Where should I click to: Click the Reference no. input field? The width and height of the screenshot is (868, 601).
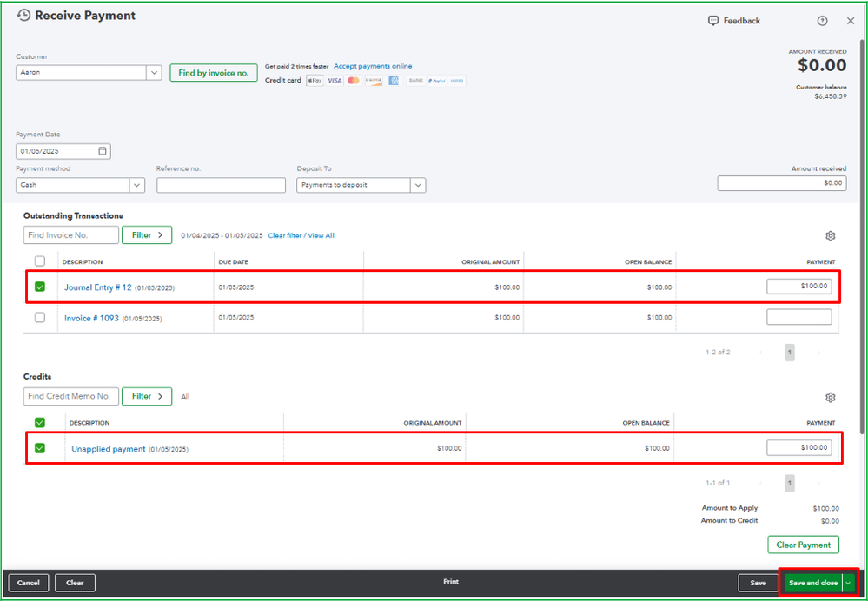coord(221,185)
